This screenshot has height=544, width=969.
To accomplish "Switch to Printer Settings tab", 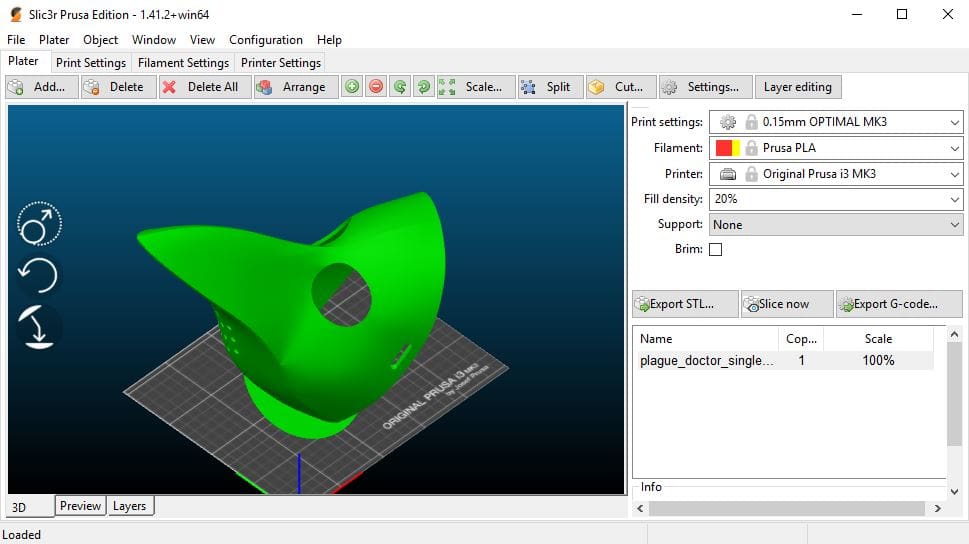I will click(x=281, y=63).
